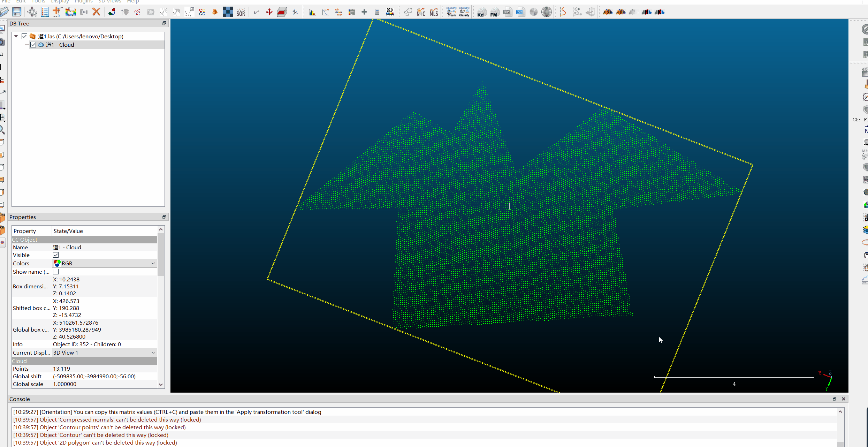Click the Delete (orange X) toolbar icon
This screenshot has height=447, width=868.
96,12
